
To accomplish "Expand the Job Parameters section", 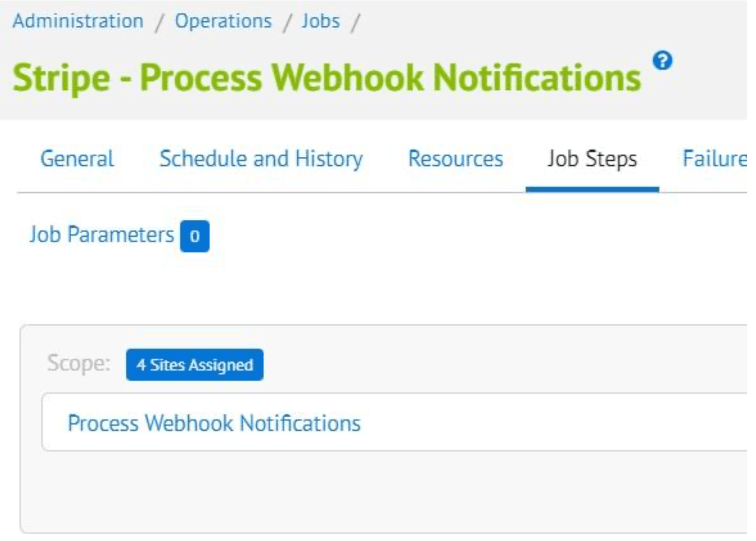I will 102,235.
